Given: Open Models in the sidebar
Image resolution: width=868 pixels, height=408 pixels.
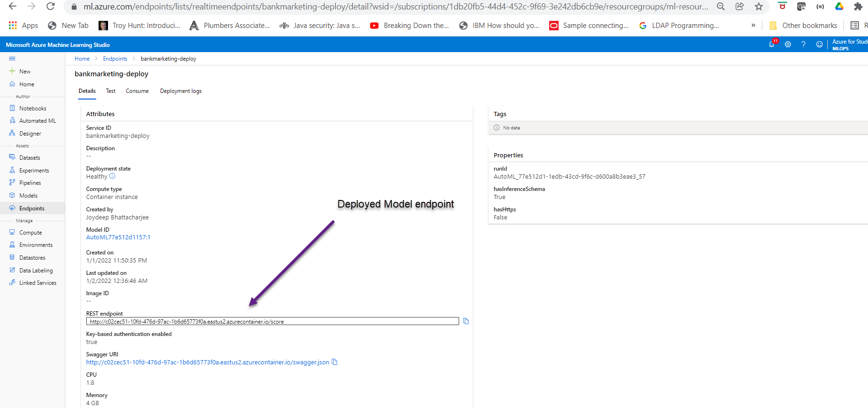Looking at the screenshot, I should pyautogui.click(x=28, y=195).
